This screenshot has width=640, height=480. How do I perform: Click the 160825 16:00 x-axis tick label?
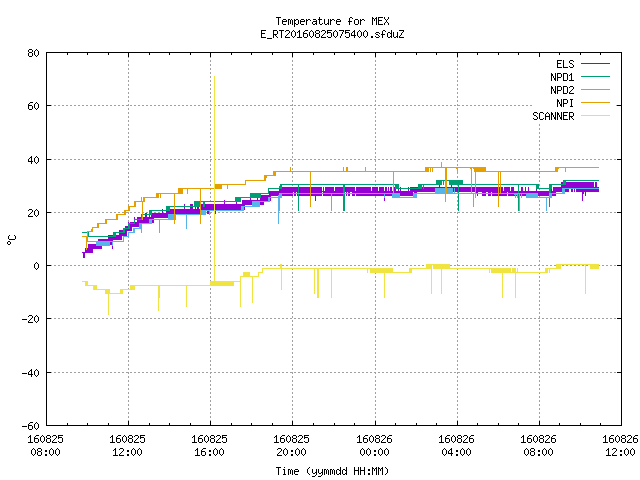209,446
